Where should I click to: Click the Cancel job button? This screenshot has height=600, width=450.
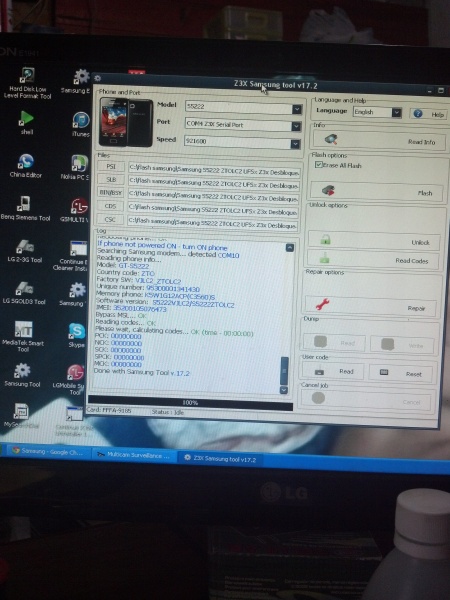tap(366, 400)
